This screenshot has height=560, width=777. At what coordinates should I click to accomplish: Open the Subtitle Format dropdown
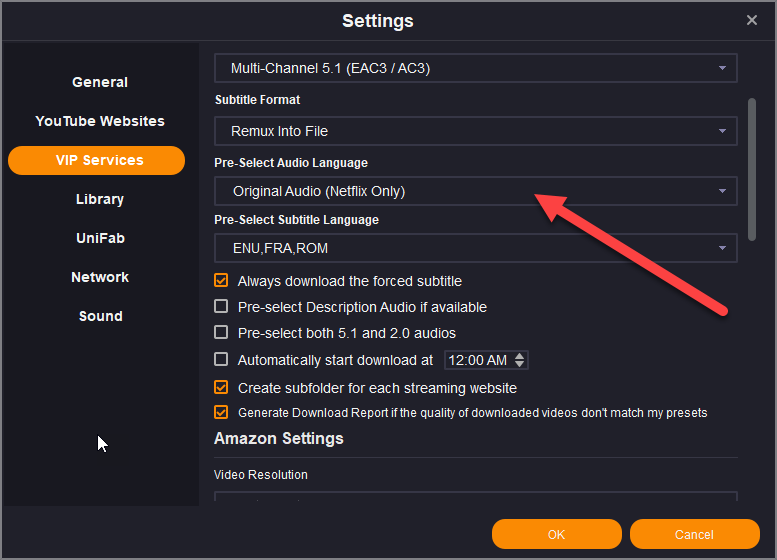[476, 131]
